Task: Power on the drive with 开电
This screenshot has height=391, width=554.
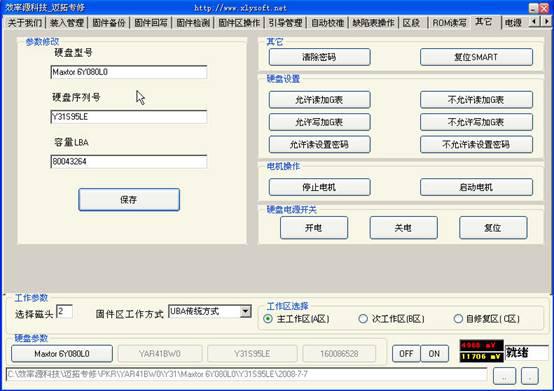Action: [x=314, y=228]
